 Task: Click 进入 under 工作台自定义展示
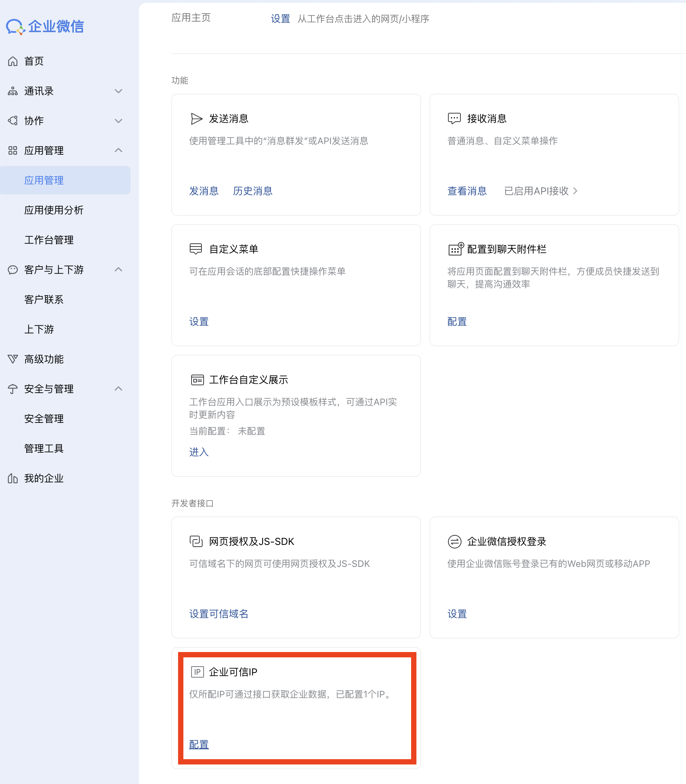coord(199,452)
